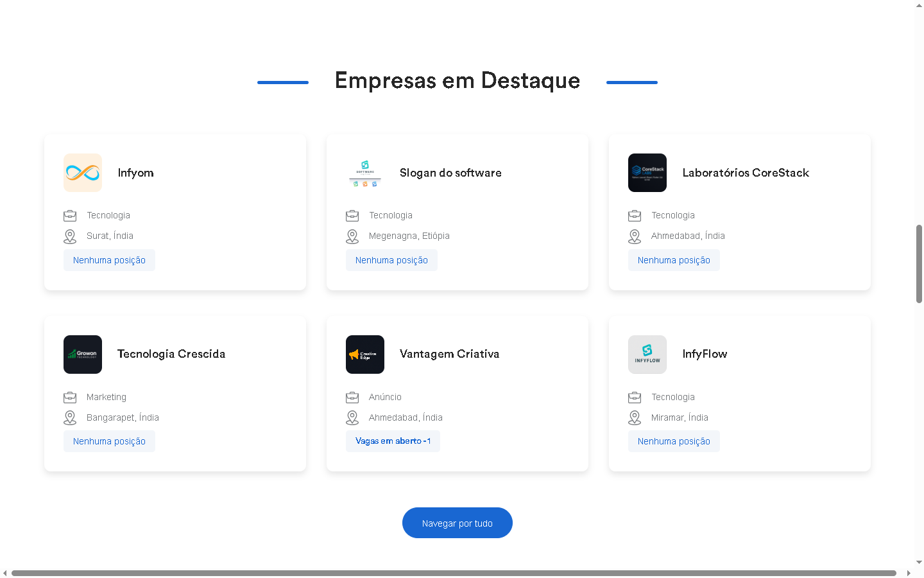Open the Slogan do software logo
924x578 pixels.
pyautogui.click(x=365, y=173)
